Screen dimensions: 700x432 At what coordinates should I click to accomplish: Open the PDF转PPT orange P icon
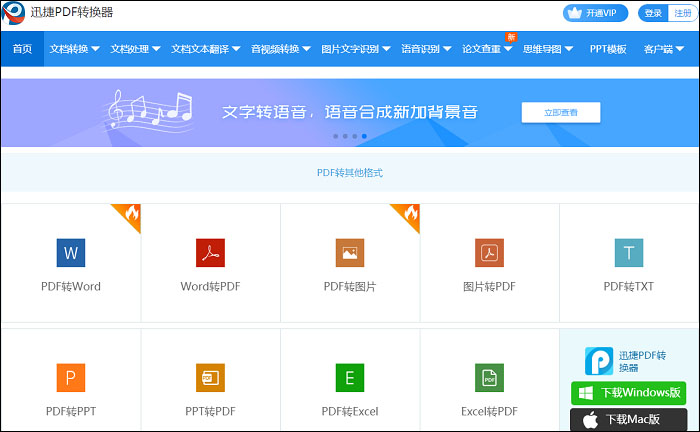point(71,378)
